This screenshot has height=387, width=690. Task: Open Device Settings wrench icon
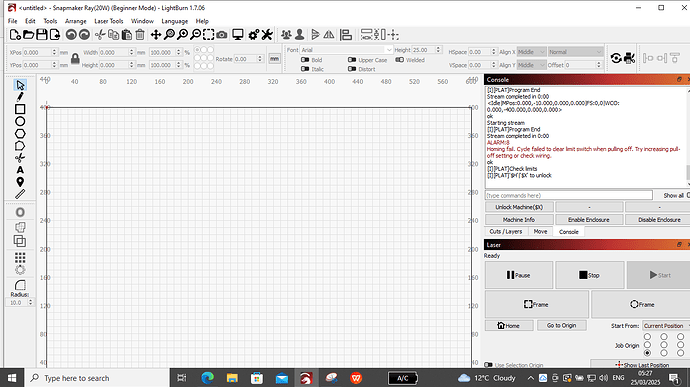pyautogui.click(x=267, y=35)
